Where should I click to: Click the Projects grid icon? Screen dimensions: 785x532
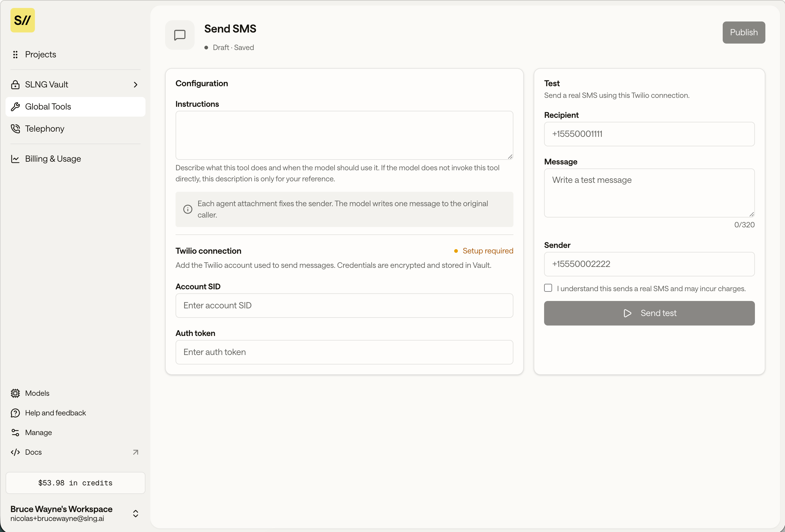[x=15, y=54]
